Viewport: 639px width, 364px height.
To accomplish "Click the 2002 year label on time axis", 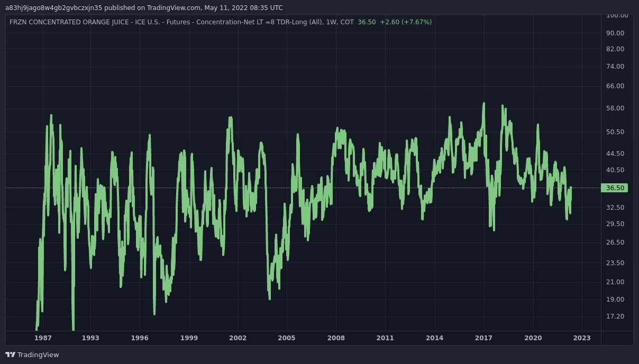I will pyautogui.click(x=238, y=338).
